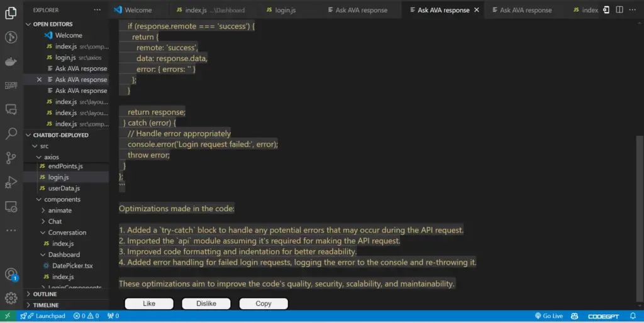Click the 'Optimizations made in the code:' line
The image size is (644, 323).
pos(177,209)
